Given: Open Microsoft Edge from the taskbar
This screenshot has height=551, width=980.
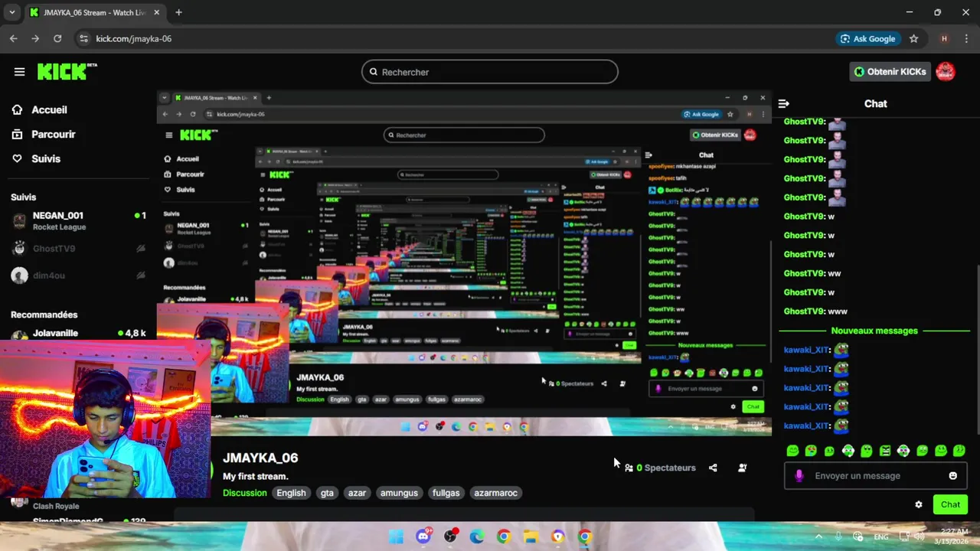Looking at the screenshot, I should coord(477,536).
